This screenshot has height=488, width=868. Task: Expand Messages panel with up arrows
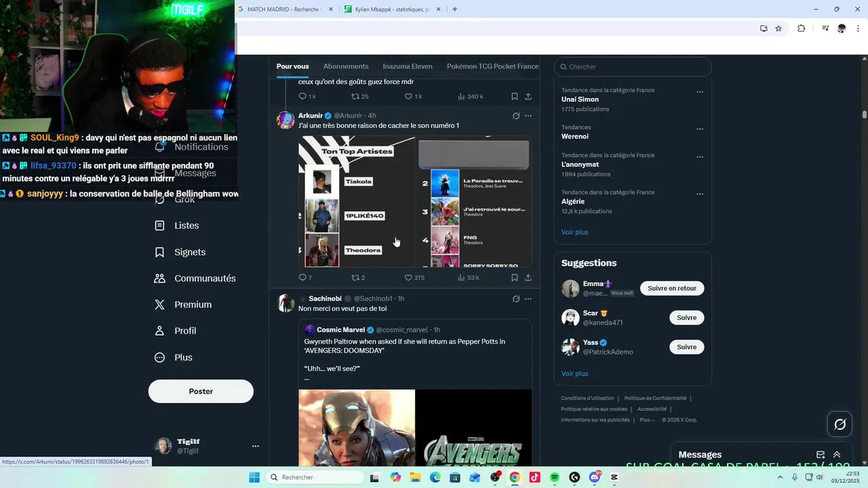(x=837, y=455)
